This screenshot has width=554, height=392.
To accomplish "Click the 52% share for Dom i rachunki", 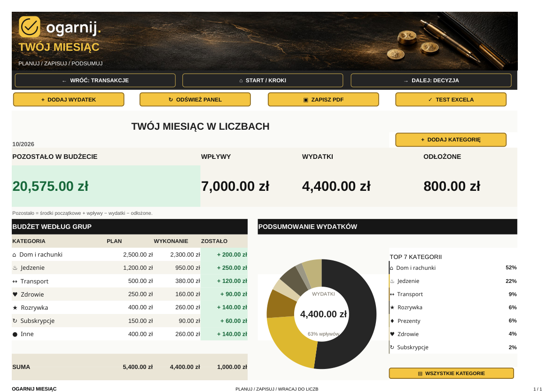I will click(x=511, y=267).
